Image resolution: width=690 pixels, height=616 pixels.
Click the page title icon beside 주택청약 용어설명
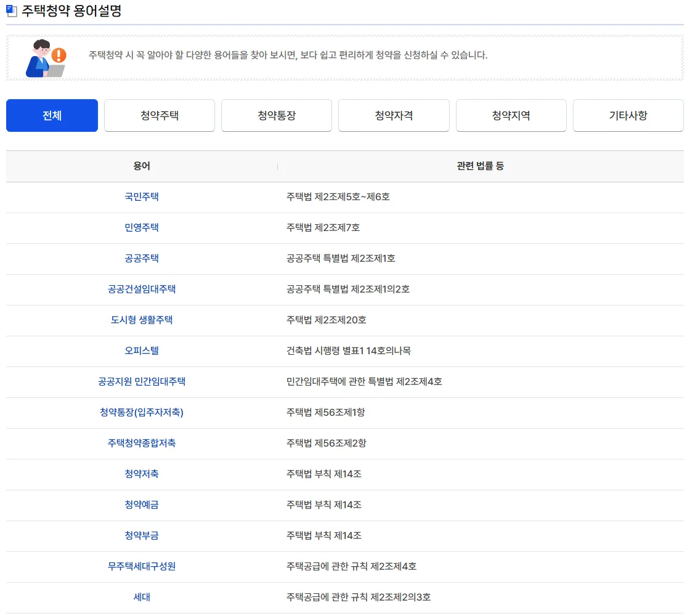[x=12, y=10]
